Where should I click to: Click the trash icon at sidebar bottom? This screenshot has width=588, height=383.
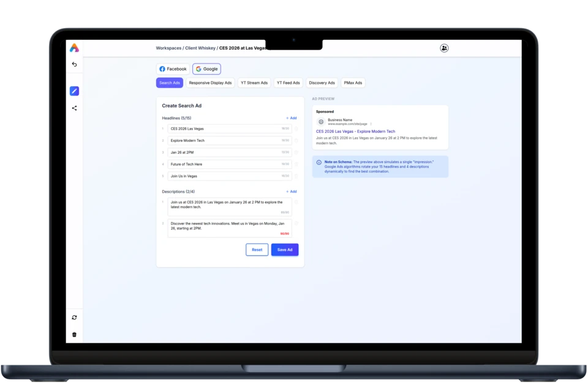pyautogui.click(x=74, y=334)
